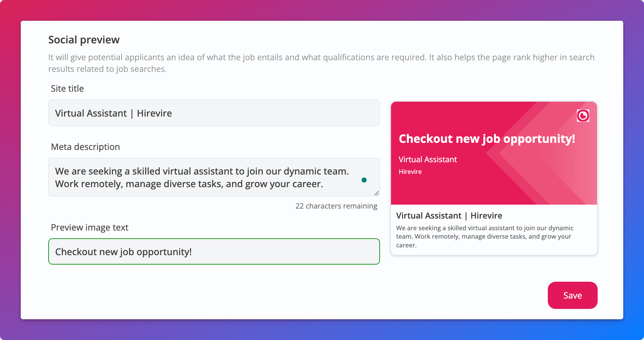Click the Social preview heading
This screenshot has width=644, height=340.
[84, 40]
